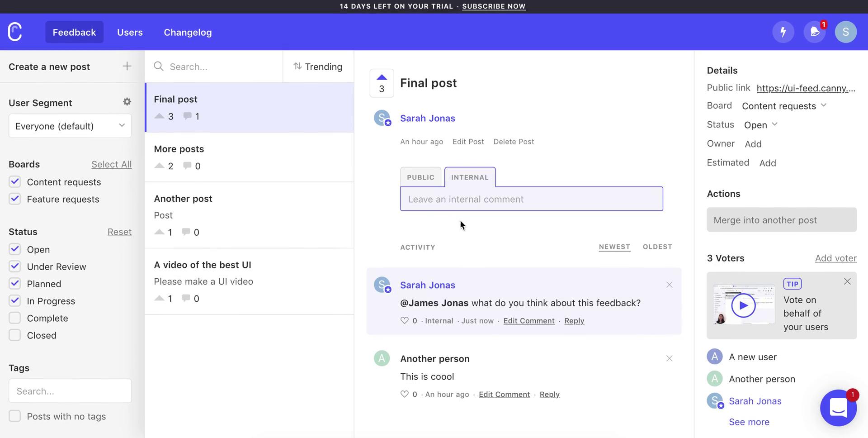
Task: Open the Everyone (default) segment dropdown
Action: click(x=70, y=126)
